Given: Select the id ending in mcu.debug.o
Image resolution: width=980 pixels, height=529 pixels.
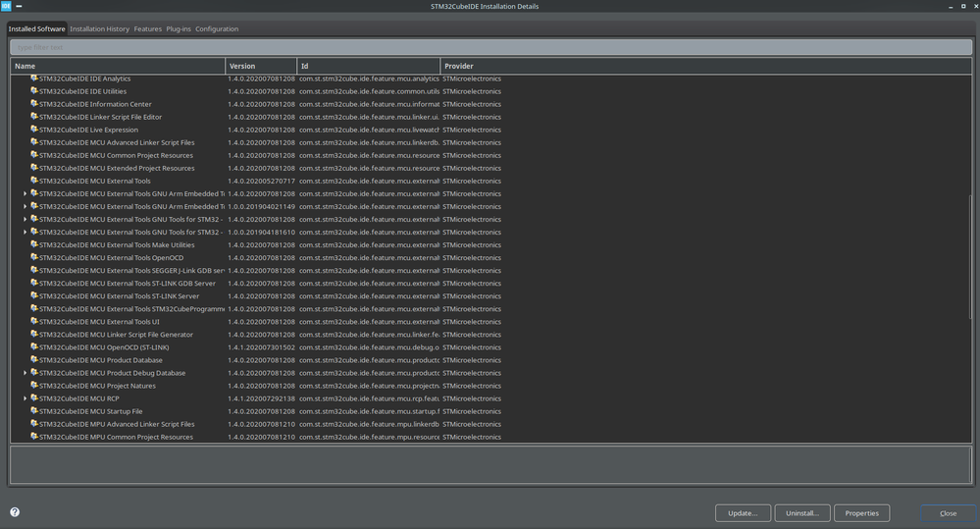Looking at the screenshot, I should [x=369, y=347].
